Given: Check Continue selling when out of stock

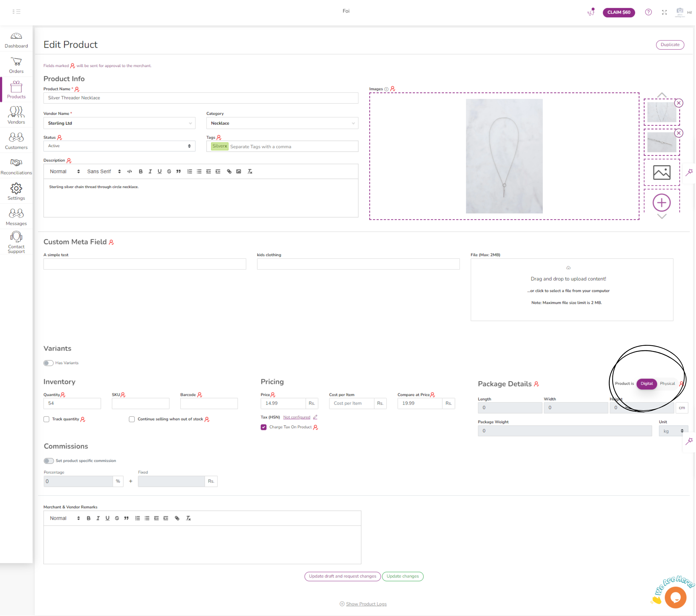Looking at the screenshot, I should click(x=132, y=420).
